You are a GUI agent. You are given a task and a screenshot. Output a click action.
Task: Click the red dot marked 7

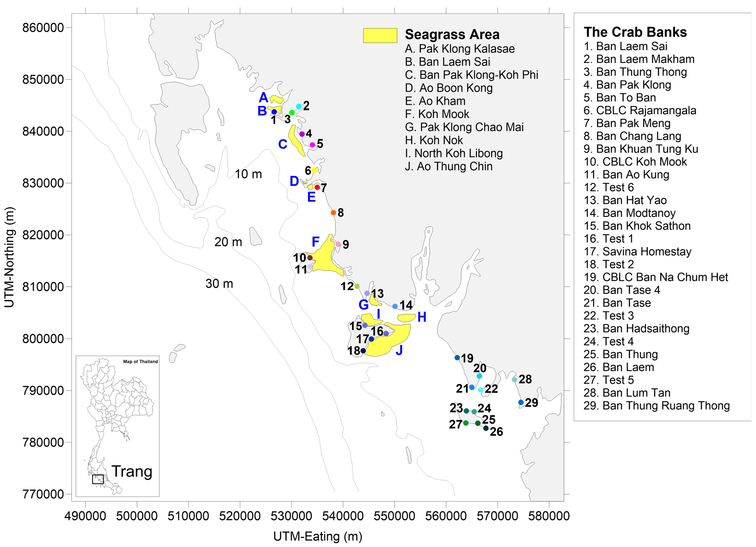point(317,187)
